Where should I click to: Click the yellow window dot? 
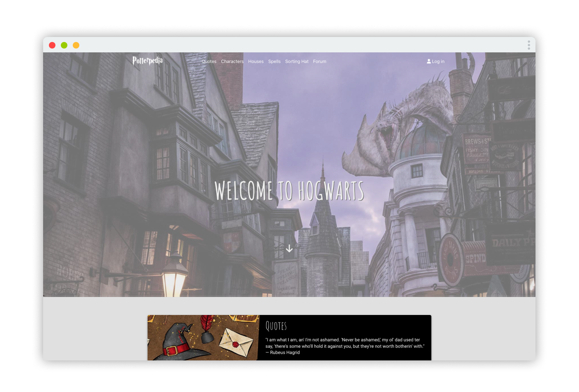pyautogui.click(x=76, y=45)
